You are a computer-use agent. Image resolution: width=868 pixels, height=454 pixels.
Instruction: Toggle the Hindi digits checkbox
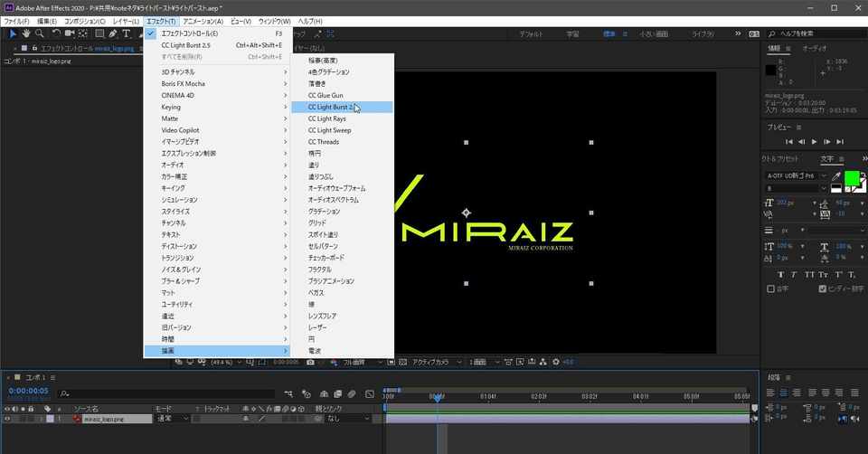coord(823,289)
